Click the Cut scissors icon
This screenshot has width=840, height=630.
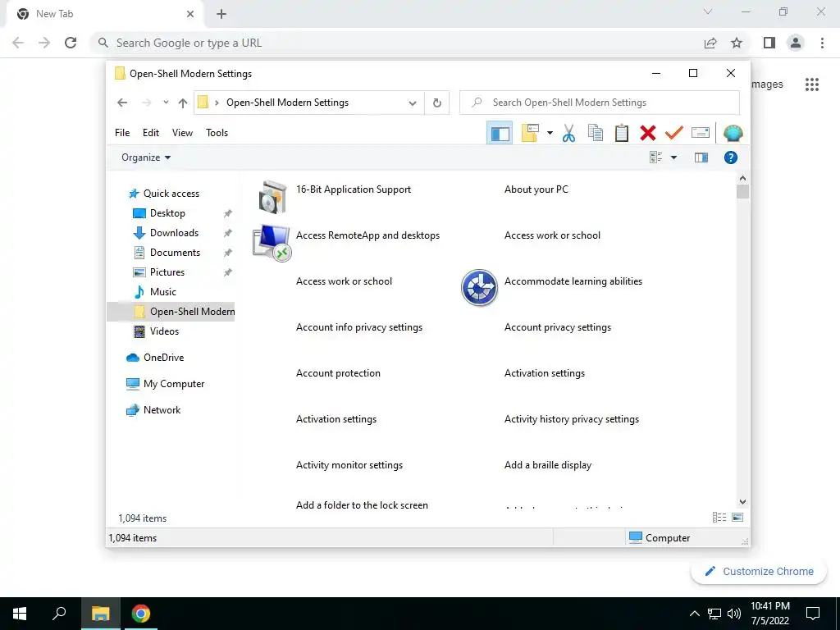click(569, 133)
